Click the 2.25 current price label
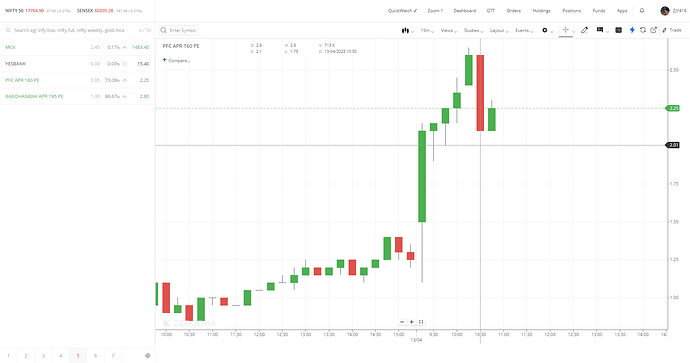690x363 pixels. 673,108
